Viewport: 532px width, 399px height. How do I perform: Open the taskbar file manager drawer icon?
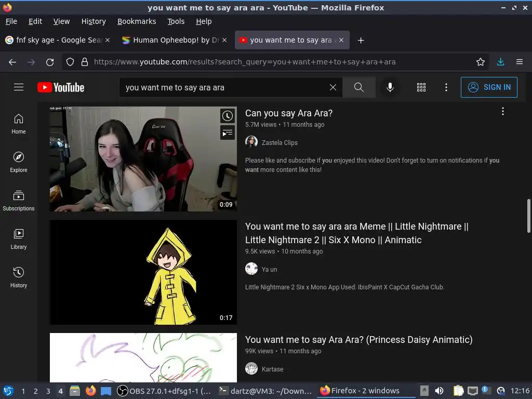[x=75, y=391]
